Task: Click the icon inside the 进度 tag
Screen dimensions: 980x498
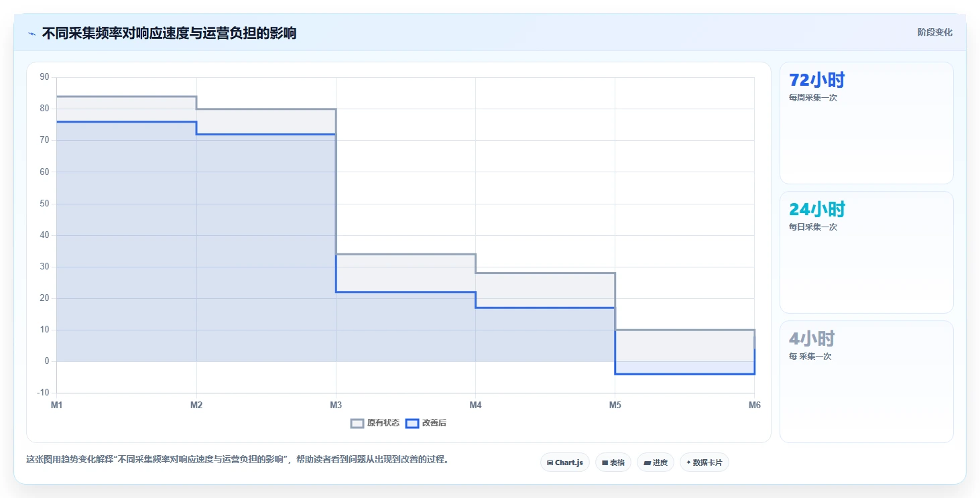Action: [647, 462]
